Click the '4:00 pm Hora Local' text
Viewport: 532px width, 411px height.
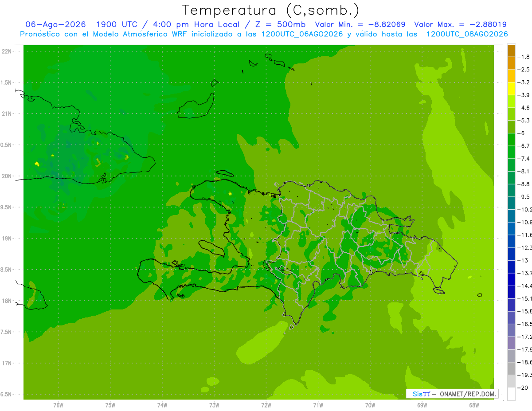point(197,24)
